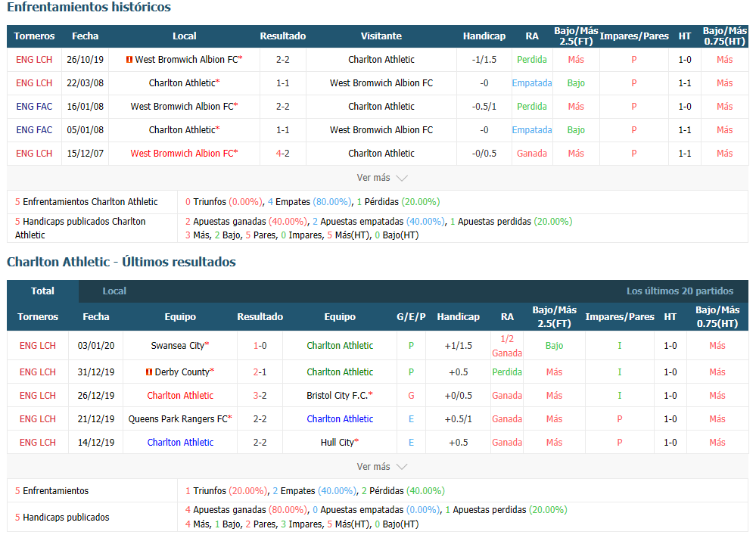Open visitor Charlton Athletic in 26/10/19 match
Viewport: 756px width, 538px height.
[381, 60]
